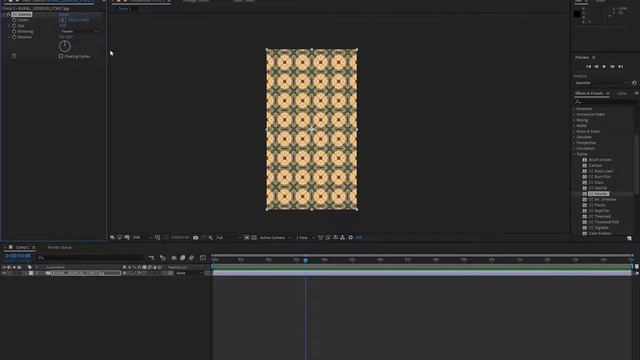The width and height of the screenshot is (640, 360).
Task: Collapse the Stylize effects category
Action: (x=574, y=154)
